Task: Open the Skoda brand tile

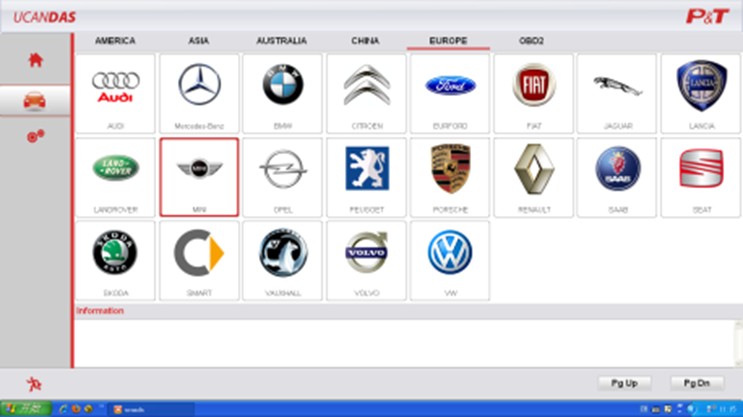Action: [115, 261]
